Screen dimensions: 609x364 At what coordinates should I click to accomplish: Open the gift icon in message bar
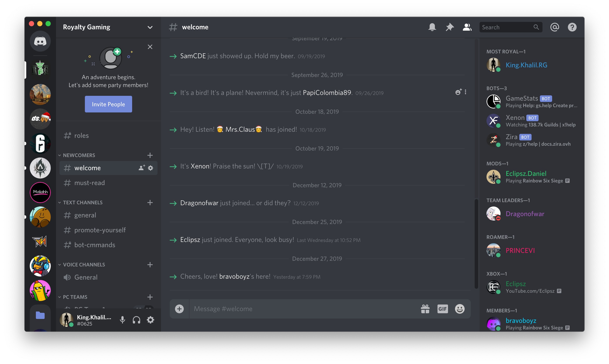click(425, 309)
